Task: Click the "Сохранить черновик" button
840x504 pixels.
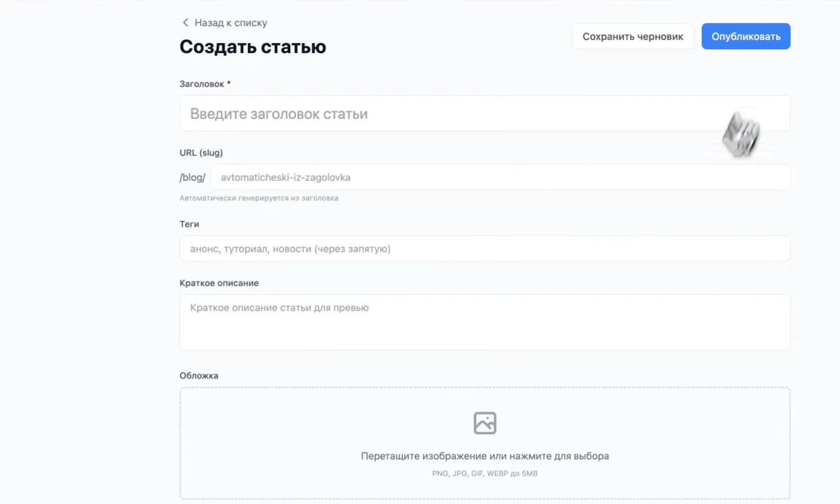Action: [633, 36]
